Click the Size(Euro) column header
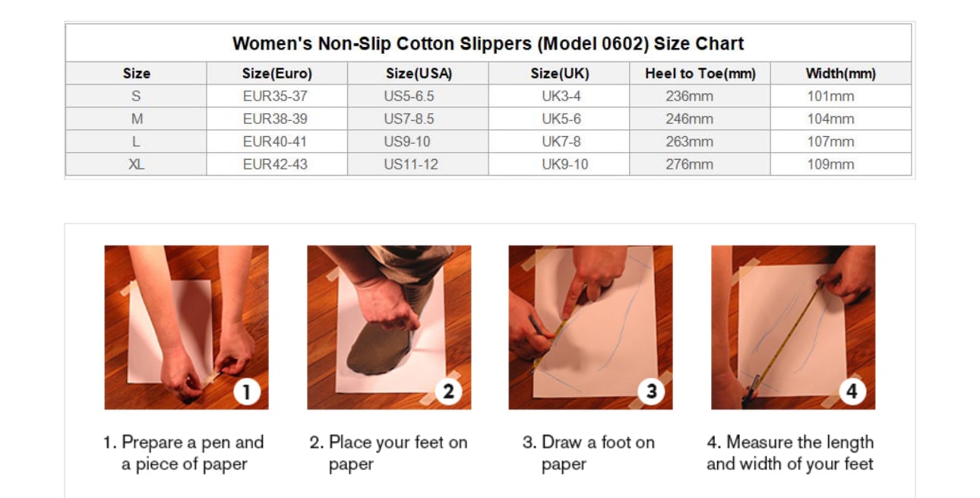The image size is (980, 498). pyautogui.click(x=277, y=74)
